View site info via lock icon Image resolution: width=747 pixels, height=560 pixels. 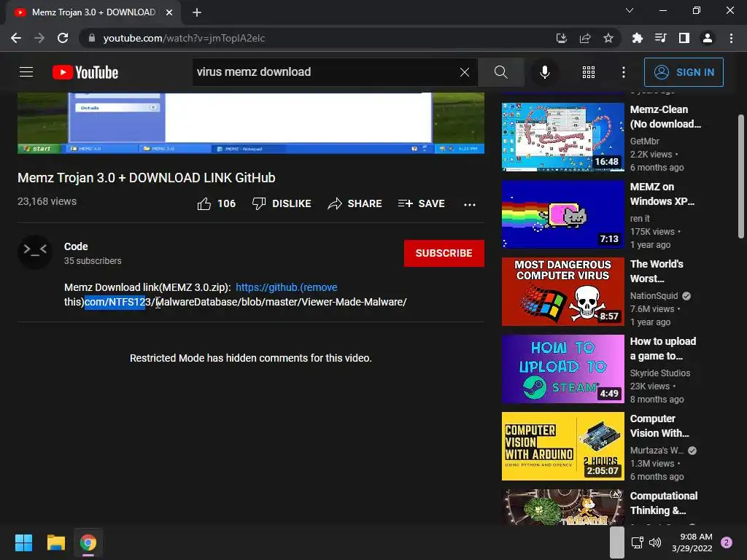[92, 38]
